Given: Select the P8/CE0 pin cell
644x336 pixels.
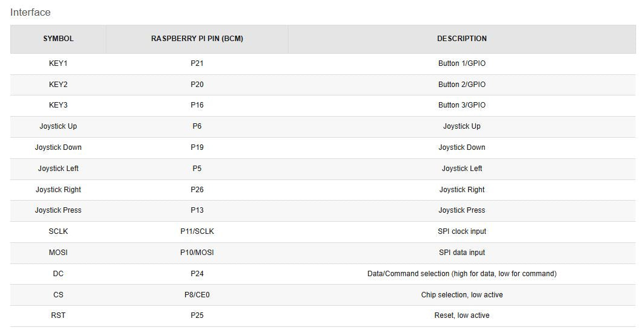Looking at the screenshot, I should click(x=197, y=295).
